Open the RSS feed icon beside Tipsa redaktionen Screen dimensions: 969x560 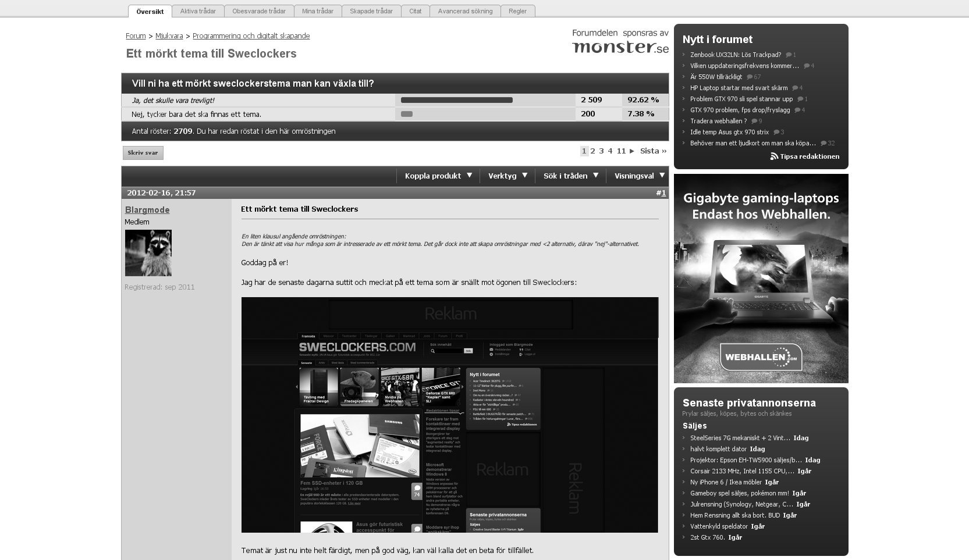(774, 156)
